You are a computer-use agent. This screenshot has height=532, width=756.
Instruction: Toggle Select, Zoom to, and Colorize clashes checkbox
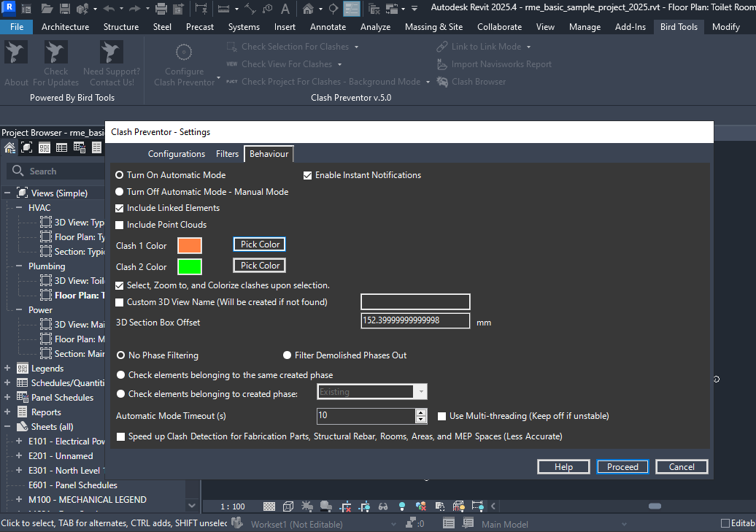point(120,285)
